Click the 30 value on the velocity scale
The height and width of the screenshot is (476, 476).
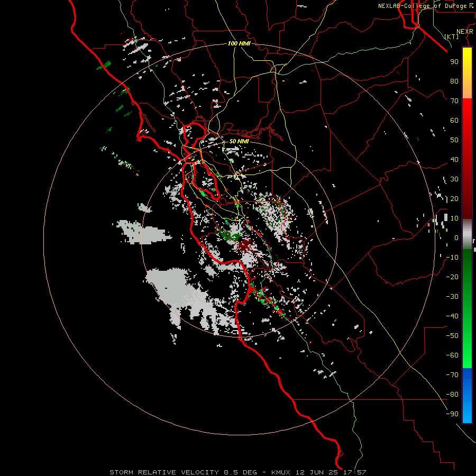tap(454, 179)
